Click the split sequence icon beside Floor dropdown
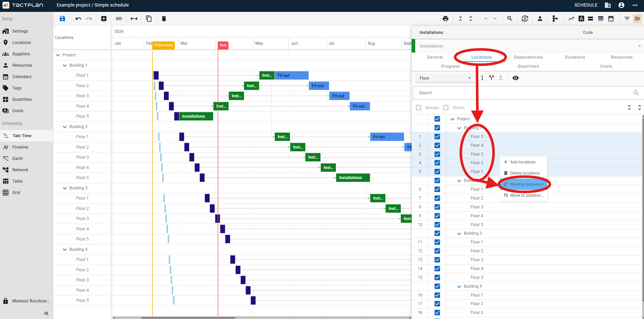 491,78
